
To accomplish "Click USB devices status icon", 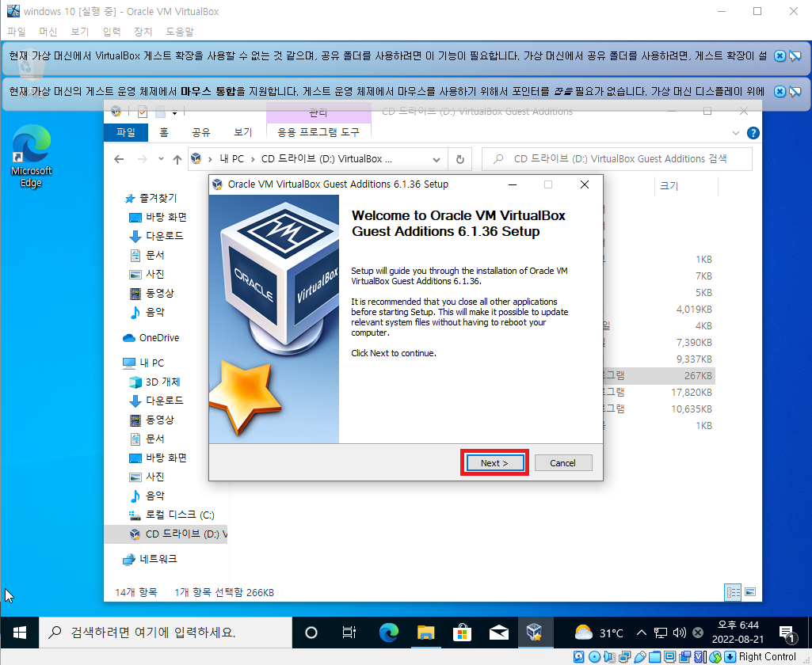I will (639, 657).
